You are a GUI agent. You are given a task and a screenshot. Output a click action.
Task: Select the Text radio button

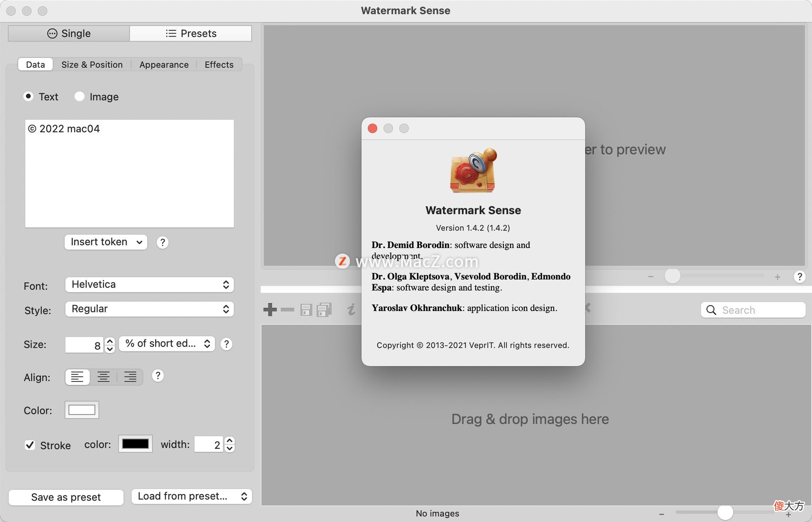28,96
